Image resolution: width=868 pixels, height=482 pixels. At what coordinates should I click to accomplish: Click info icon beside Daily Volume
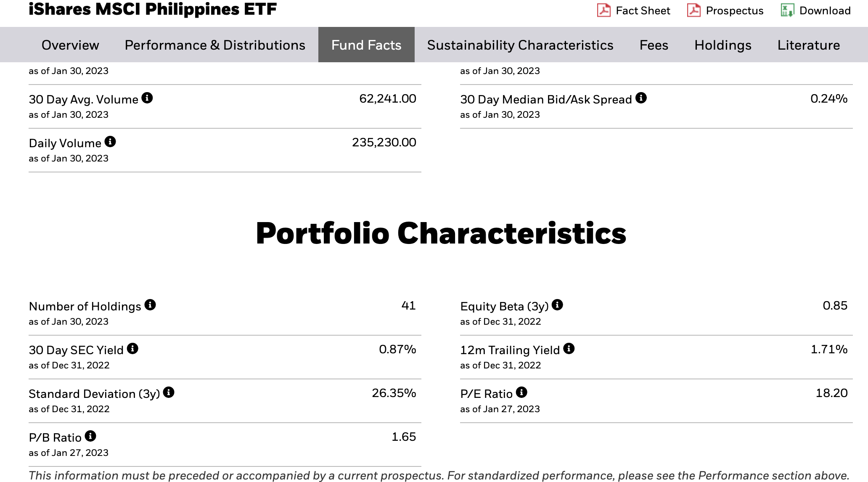[110, 142]
